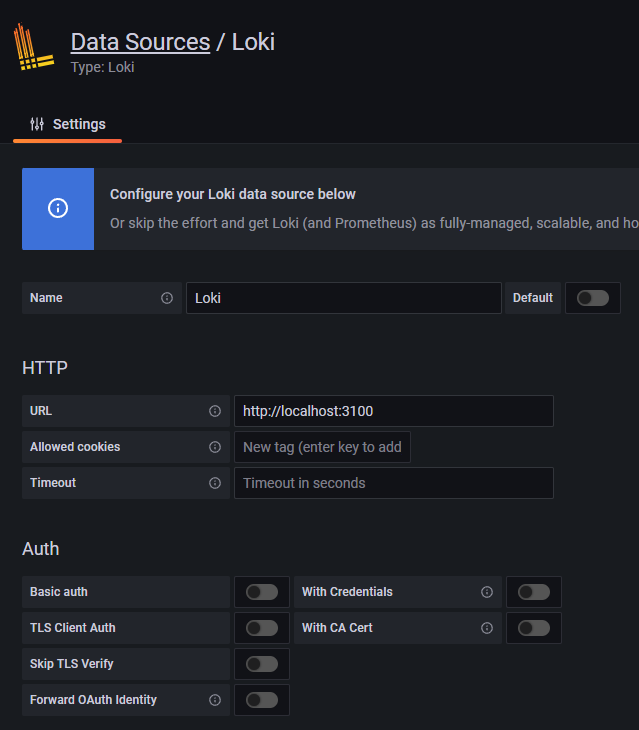Open the Settings tab

67,124
